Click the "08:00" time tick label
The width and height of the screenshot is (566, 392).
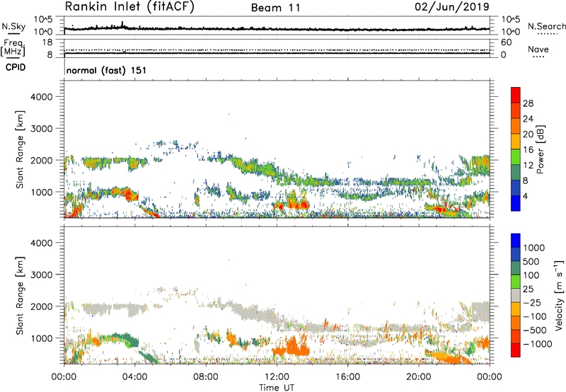[206, 377]
